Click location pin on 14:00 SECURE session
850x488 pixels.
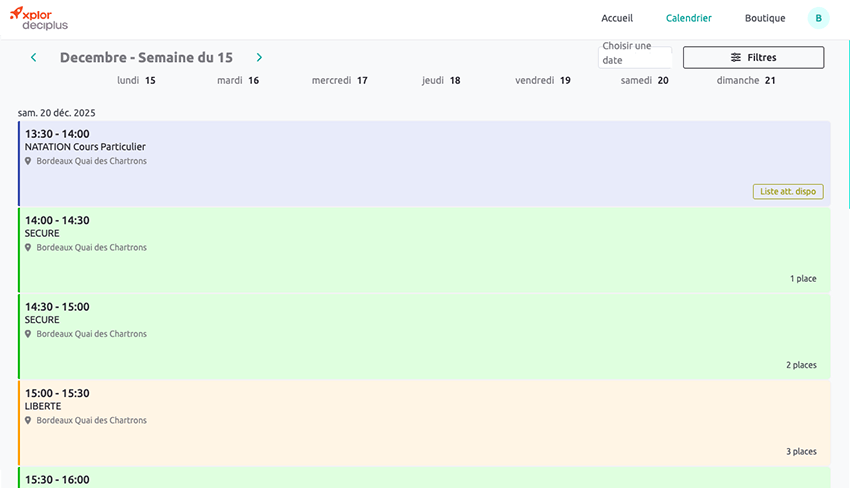[28, 248]
